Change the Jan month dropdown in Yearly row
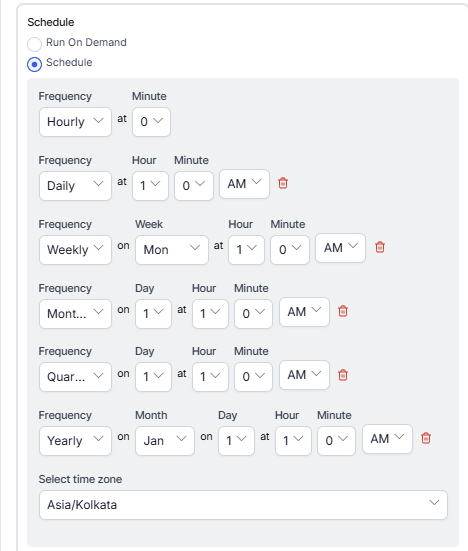 165,441
